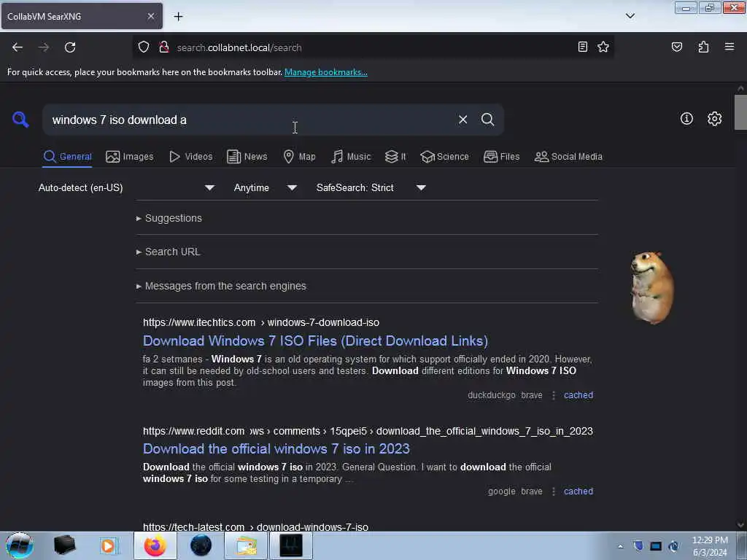The height and width of the screenshot is (560, 747).
Task: Open Download the official windows 7 iso result
Action: (x=276, y=449)
